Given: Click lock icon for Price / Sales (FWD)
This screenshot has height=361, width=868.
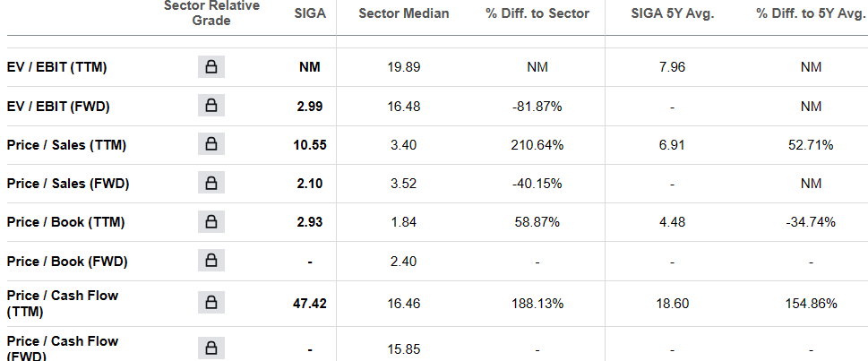Looking at the screenshot, I should tap(211, 184).
